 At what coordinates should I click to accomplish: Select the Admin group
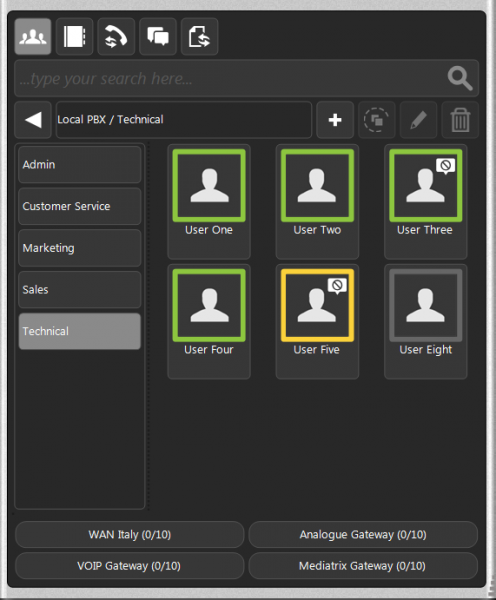tap(80, 165)
